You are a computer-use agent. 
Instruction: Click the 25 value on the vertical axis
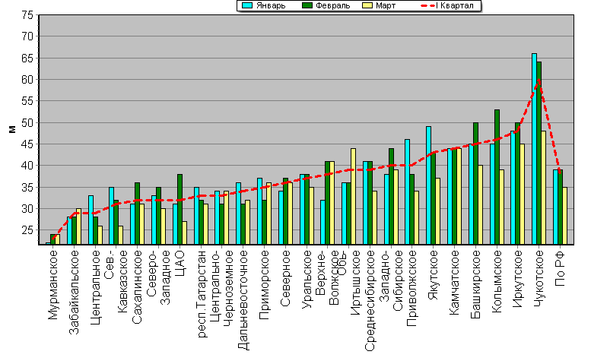point(28,230)
